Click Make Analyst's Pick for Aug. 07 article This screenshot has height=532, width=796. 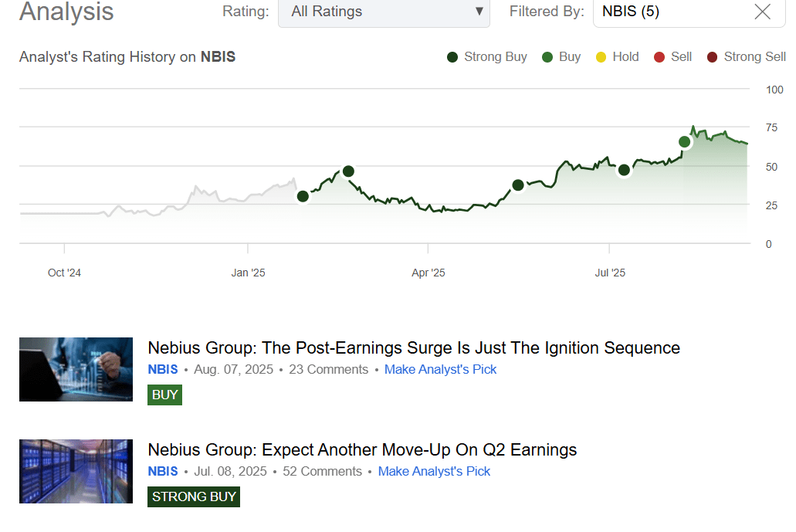point(440,370)
